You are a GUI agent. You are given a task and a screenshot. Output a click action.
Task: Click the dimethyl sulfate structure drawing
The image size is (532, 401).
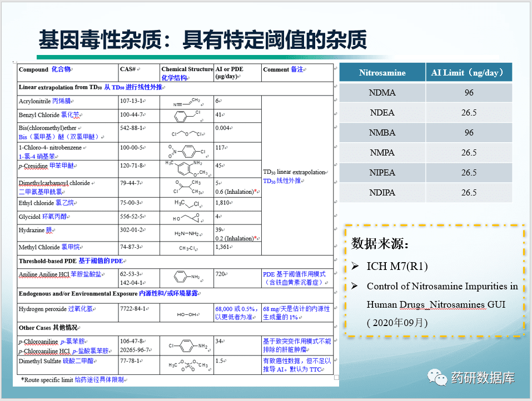188,365
